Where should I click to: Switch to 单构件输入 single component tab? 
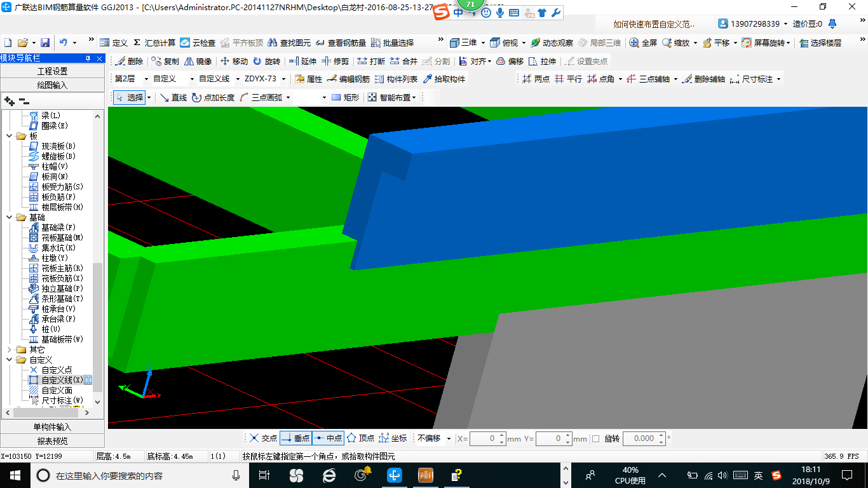pyautogui.click(x=52, y=427)
